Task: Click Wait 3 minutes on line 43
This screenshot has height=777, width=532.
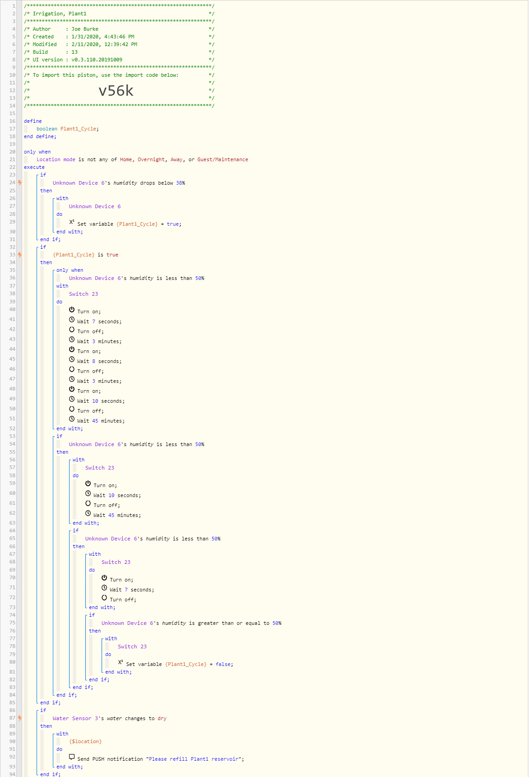Action: (x=99, y=341)
